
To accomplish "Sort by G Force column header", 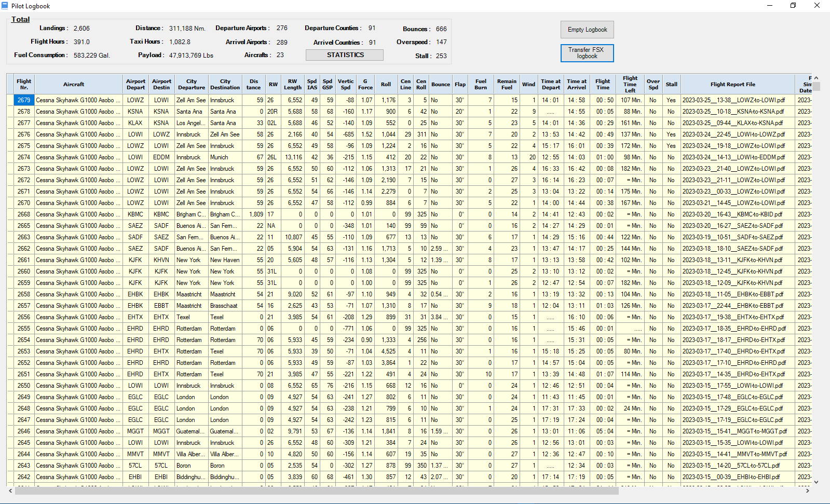I will point(365,84).
